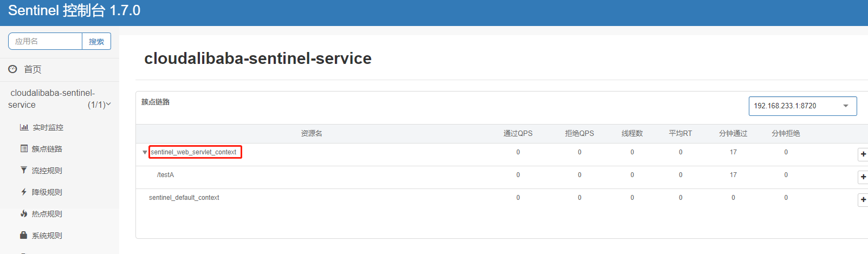Click the 资源名 column header
The width and height of the screenshot is (868, 254).
click(x=312, y=133)
